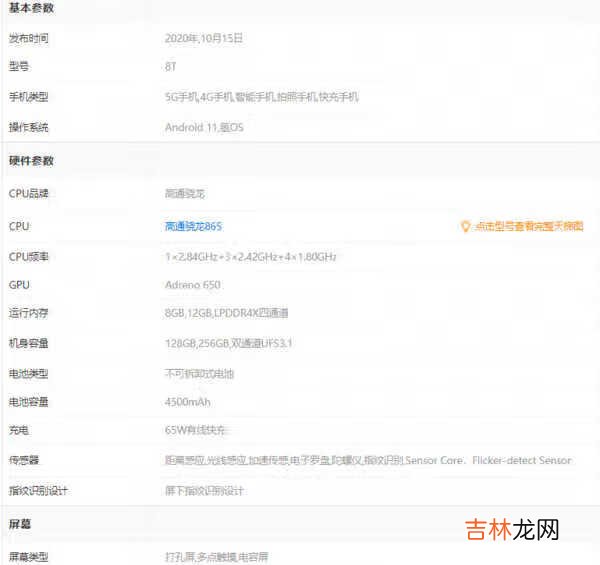Click the 4500mAh battery capacity value
Screen dimensions: 600x565
point(188,402)
